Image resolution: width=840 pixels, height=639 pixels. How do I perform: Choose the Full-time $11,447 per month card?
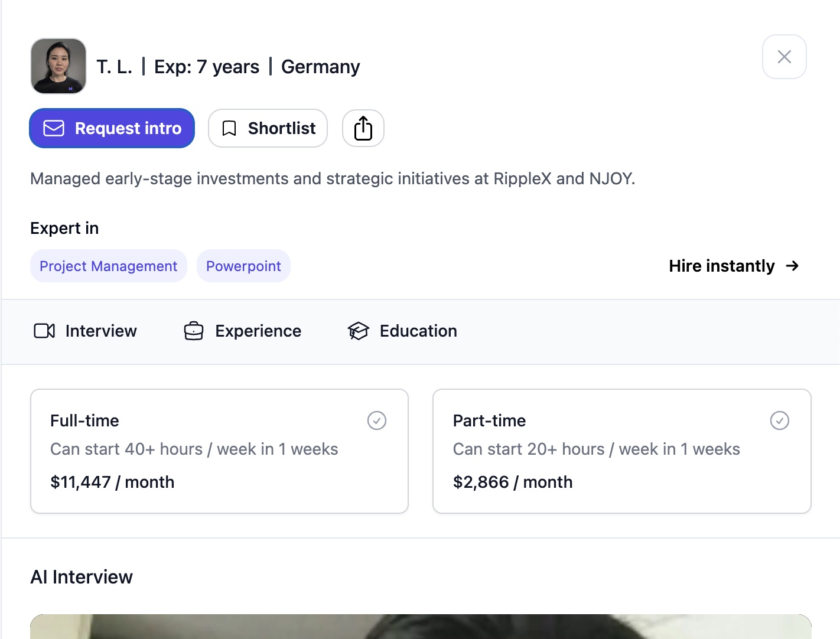point(219,451)
